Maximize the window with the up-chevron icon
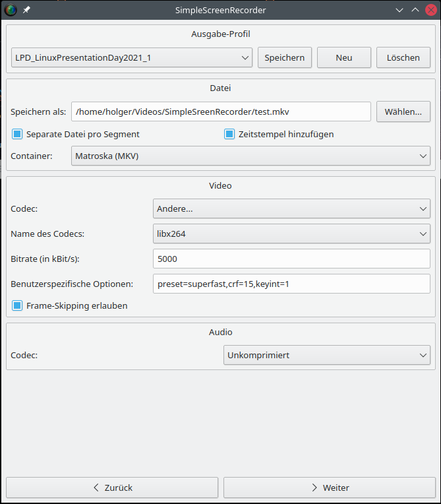441x504 pixels. (415, 11)
